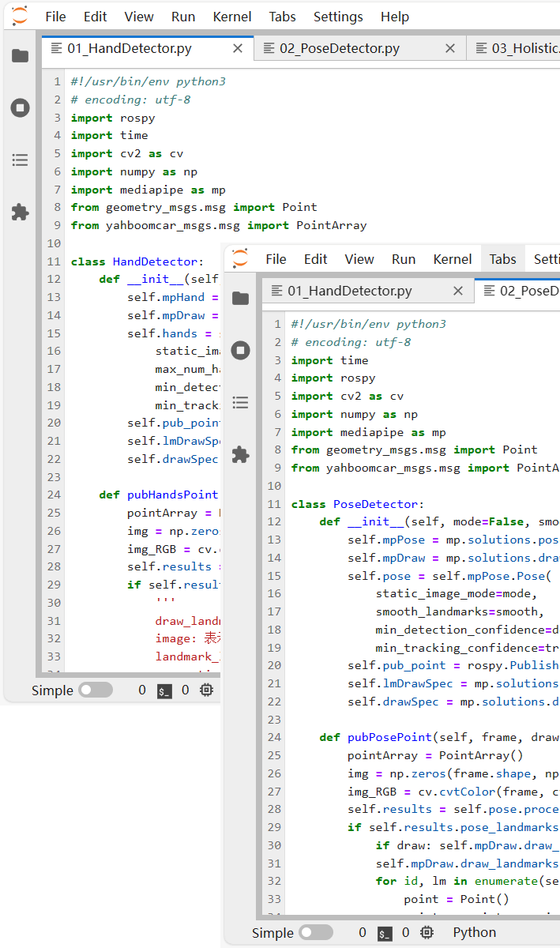This screenshot has height=948, width=560.
Task: Open the Settings menu in back window
Action: (338, 17)
